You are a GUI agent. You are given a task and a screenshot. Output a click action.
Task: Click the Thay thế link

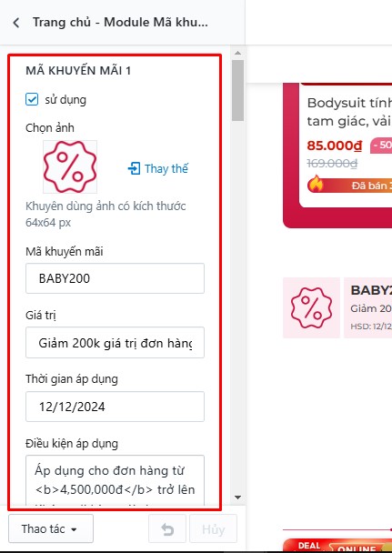pos(166,168)
